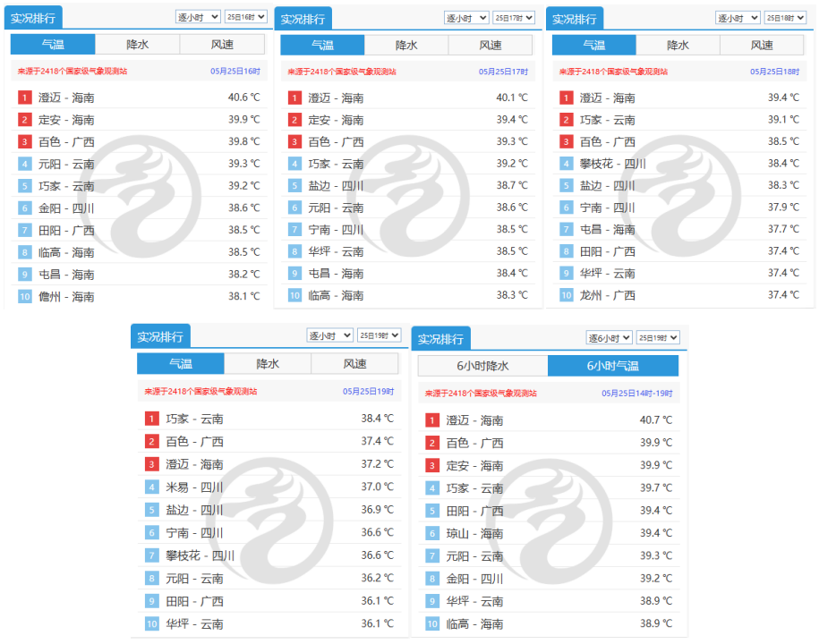Select 气温 tab in the 05月25日17时 panel
Image resolution: width=819 pixels, height=644 pixels.
click(322, 46)
